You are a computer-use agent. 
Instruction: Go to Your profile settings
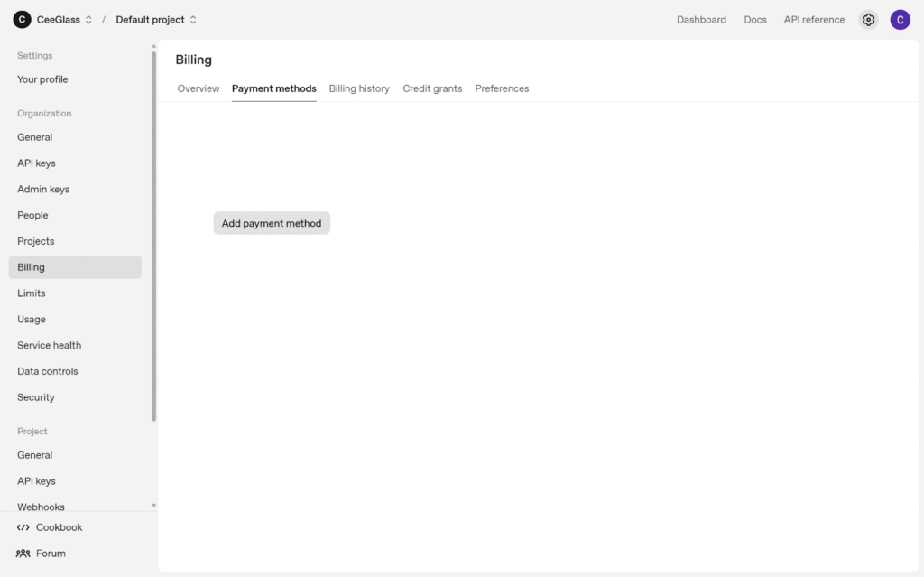42,79
